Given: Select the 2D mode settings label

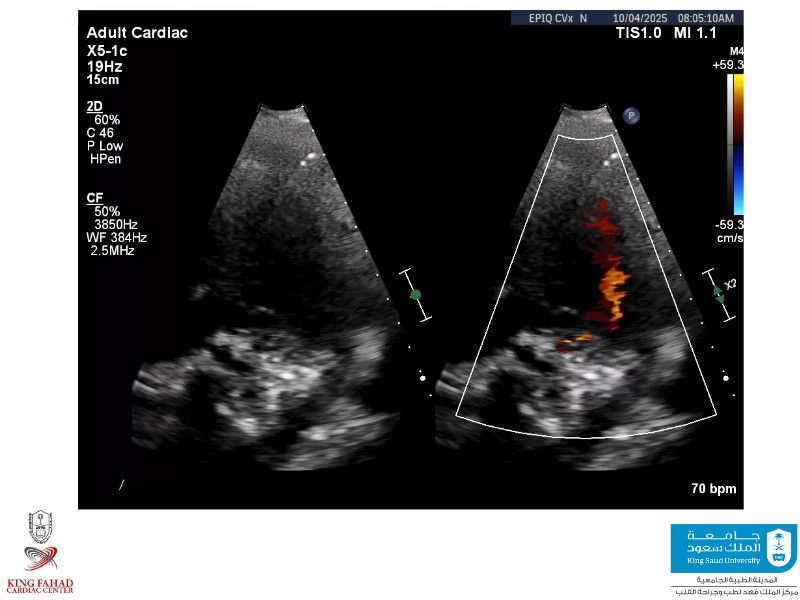Looking at the screenshot, I should click(x=95, y=107).
